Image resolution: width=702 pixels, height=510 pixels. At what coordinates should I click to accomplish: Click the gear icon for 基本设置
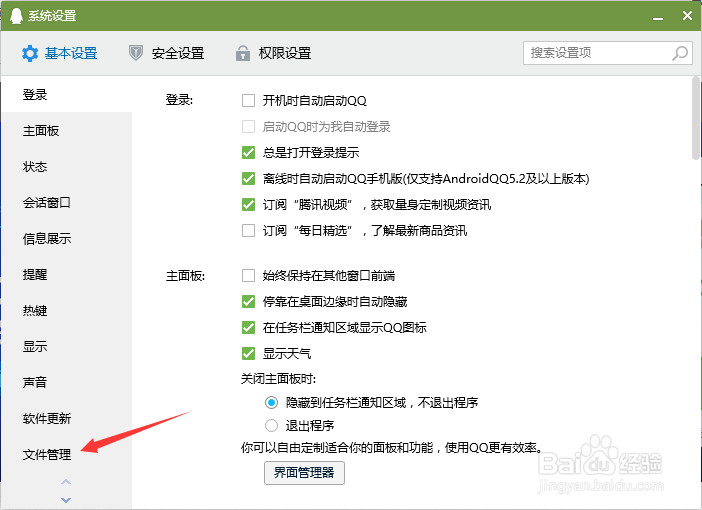(30, 53)
